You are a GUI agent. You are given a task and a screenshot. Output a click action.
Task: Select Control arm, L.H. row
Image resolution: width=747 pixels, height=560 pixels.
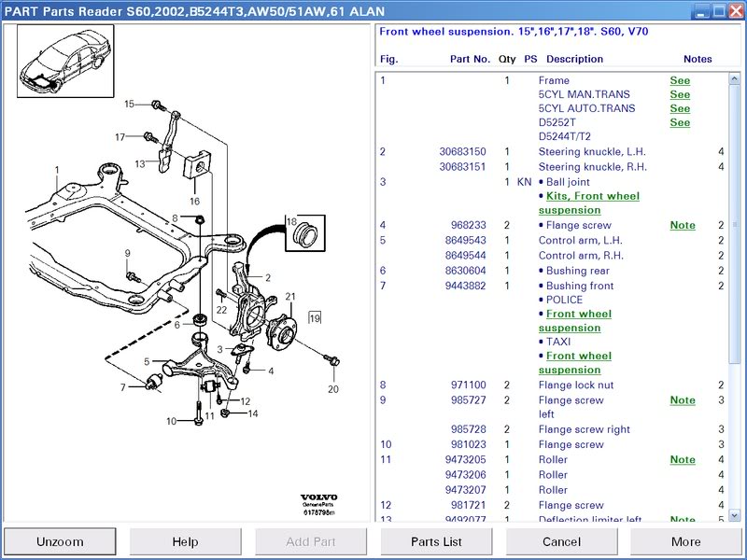click(552, 240)
